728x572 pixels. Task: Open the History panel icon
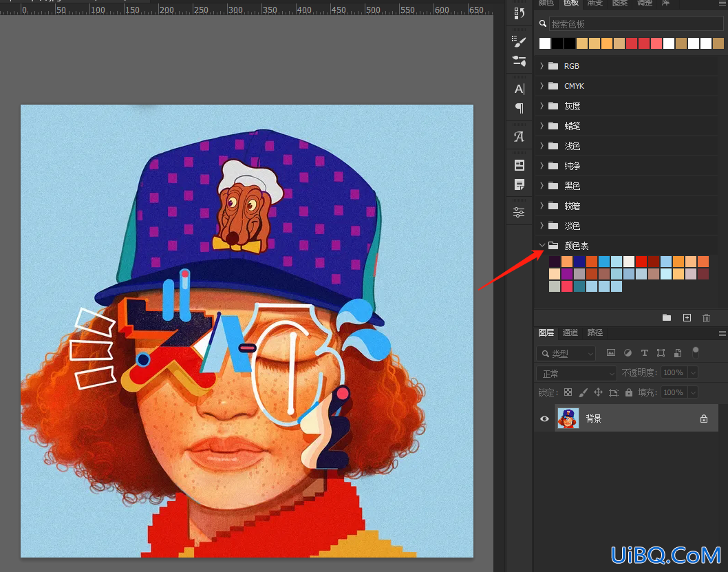519,14
